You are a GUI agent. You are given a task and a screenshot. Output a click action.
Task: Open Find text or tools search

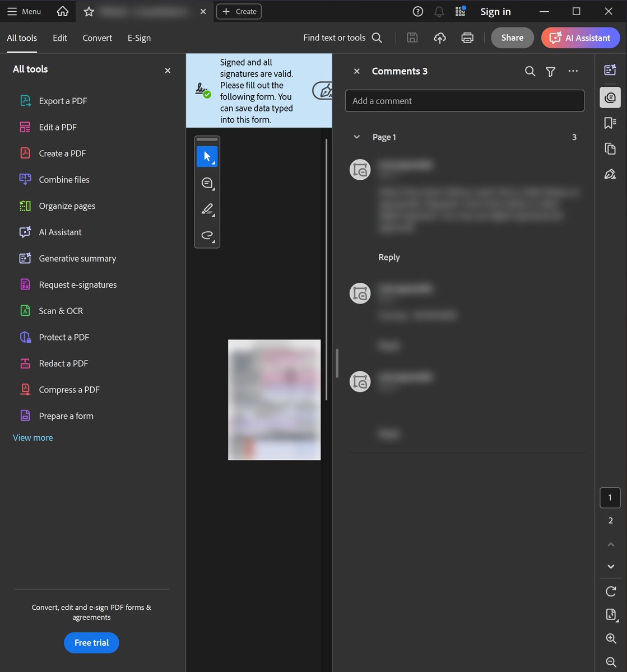[342, 38]
